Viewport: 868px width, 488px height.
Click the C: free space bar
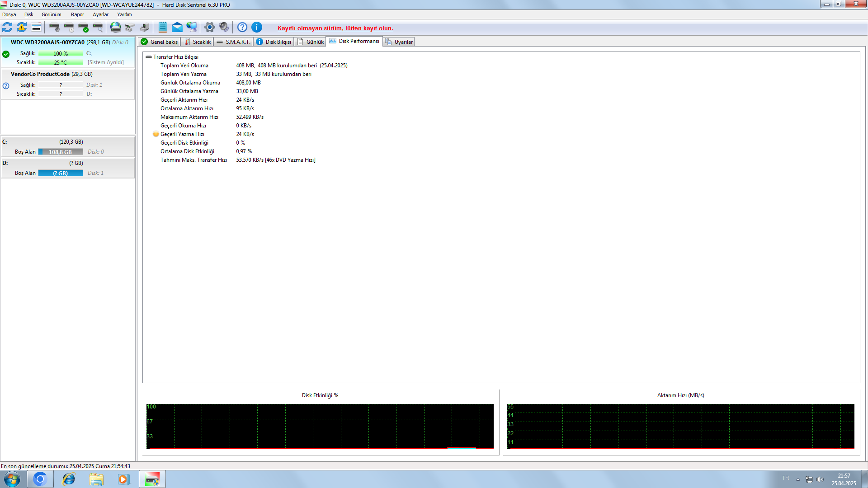(x=61, y=152)
